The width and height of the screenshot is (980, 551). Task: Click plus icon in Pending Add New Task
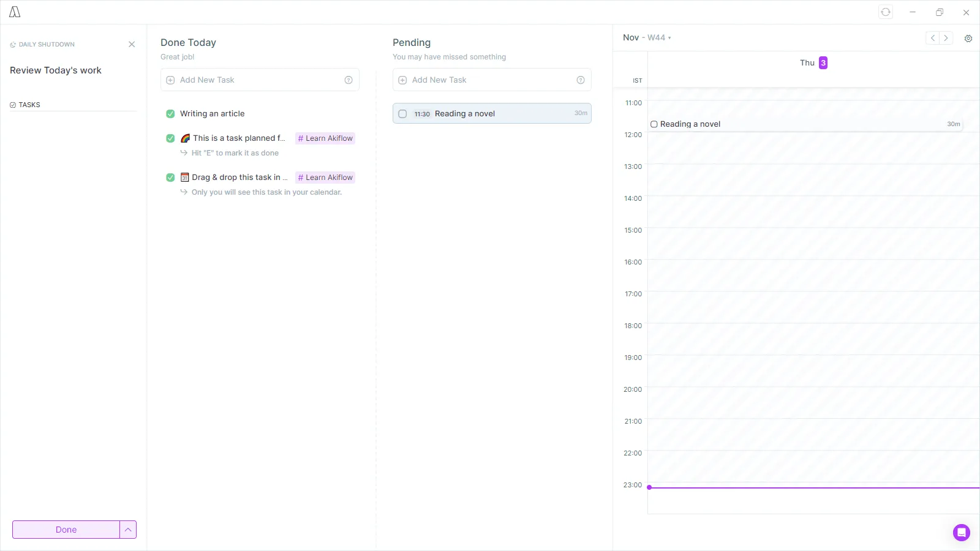402,80
